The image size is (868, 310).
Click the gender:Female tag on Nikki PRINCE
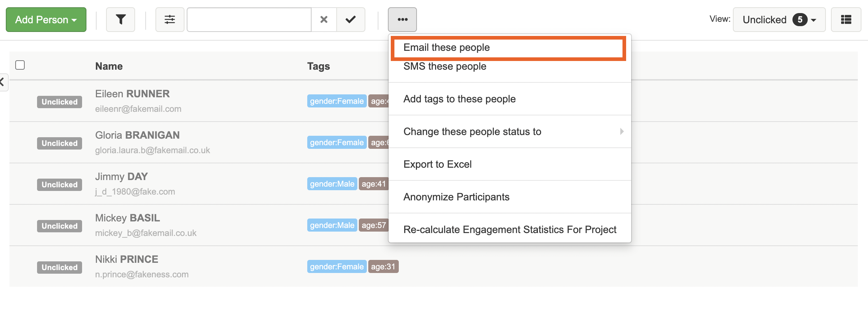click(x=337, y=266)
